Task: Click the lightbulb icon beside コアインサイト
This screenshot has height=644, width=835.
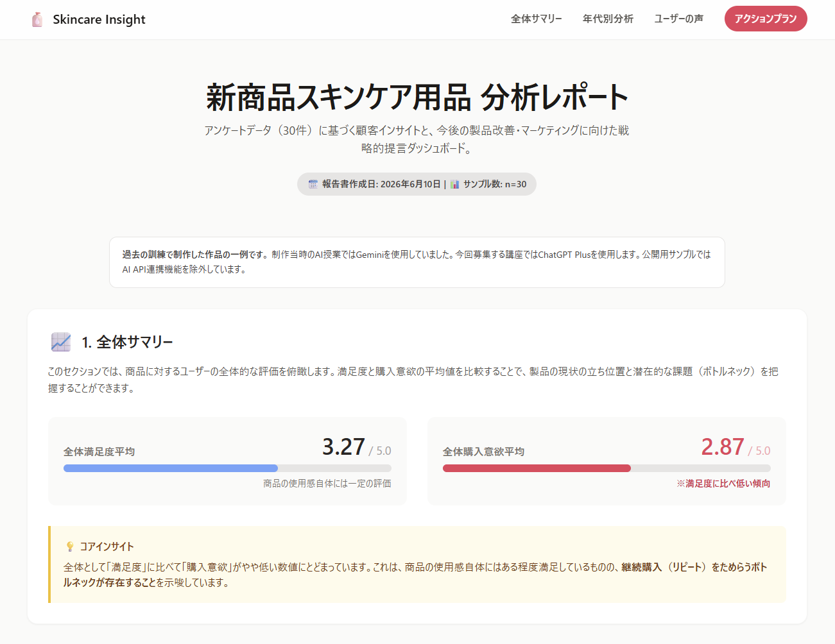Action: click(x=70, y=547)
